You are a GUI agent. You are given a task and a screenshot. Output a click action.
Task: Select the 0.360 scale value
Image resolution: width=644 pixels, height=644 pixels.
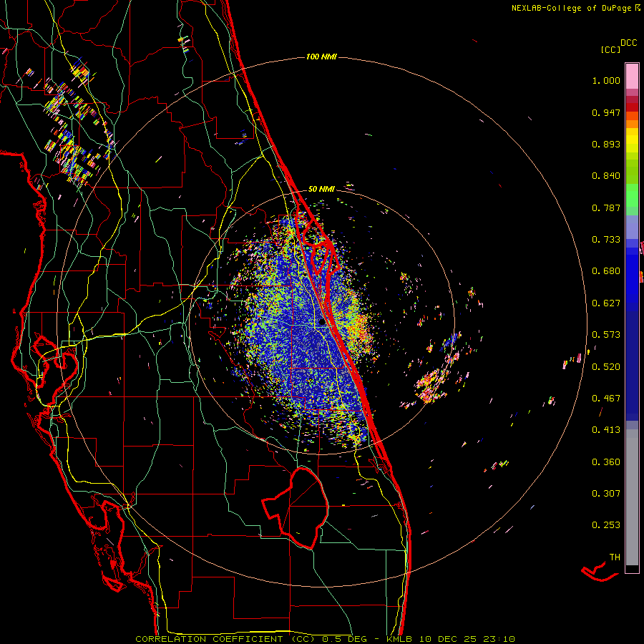point(606,462)
